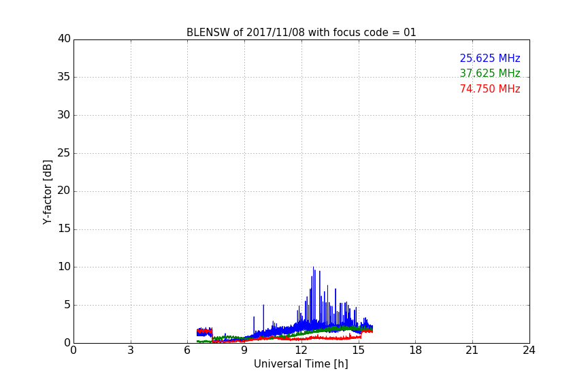Click the 'Y-factor [dB]' axis label

click(x=47, y=192)
